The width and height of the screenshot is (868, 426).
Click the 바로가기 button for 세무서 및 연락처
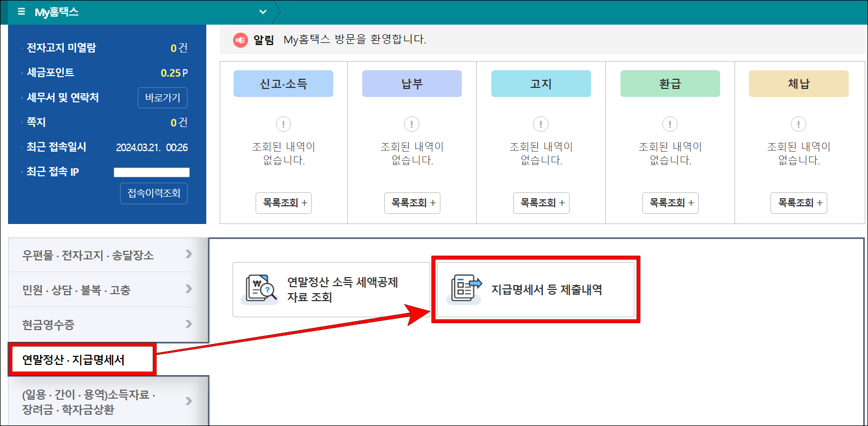[162, 98]
